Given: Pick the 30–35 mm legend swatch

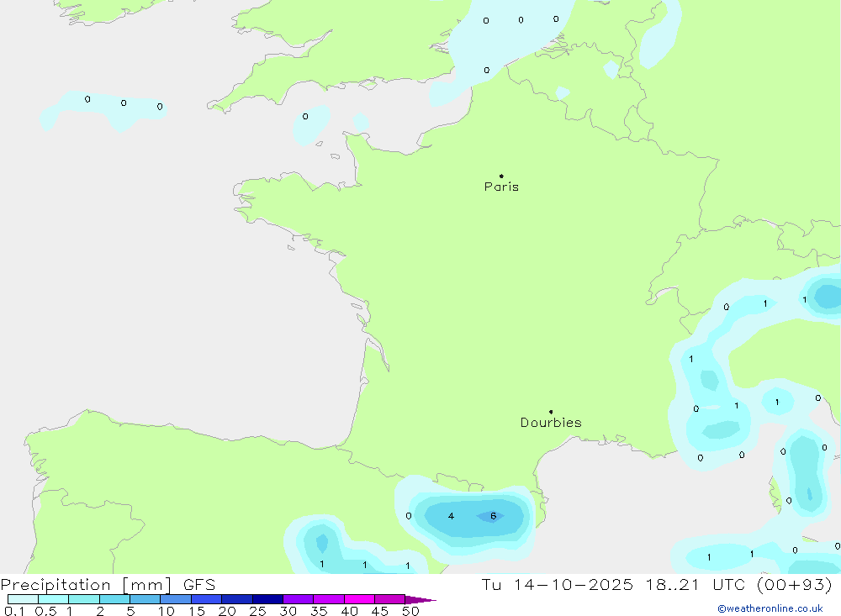Looking at the screenshot, I should click(x=298, y=599).
